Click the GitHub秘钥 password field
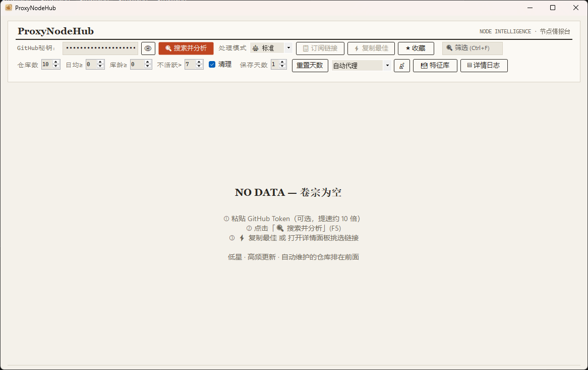588x370 pixels. pyautogui.click(x=100, y=48)
